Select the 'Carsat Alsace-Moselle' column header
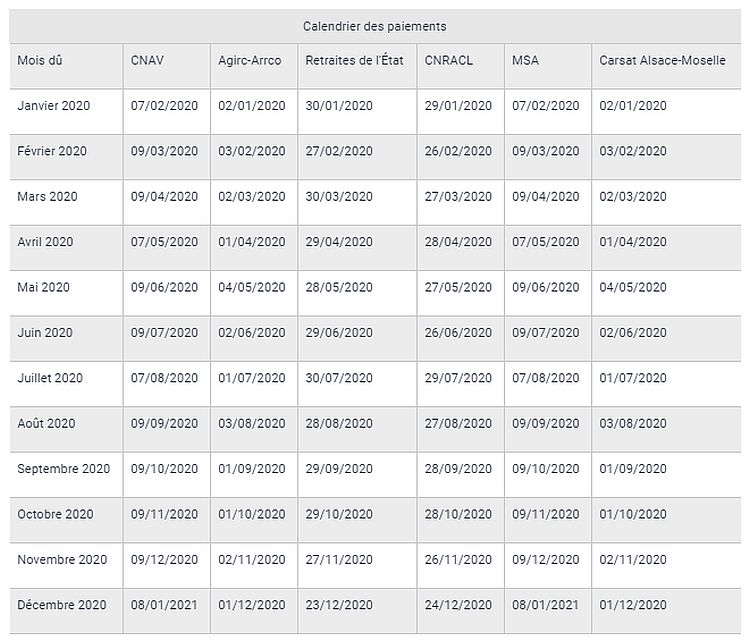Screen dimensions: 750x641 [663, 61]
